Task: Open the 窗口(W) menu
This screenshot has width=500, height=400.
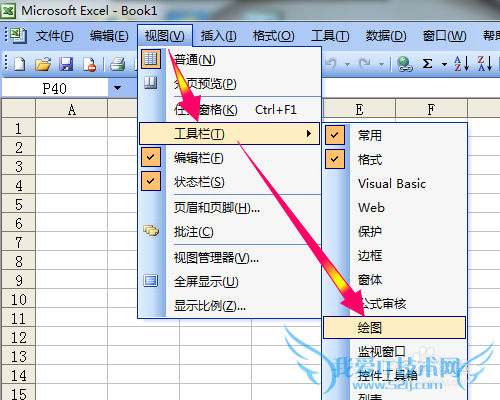Action: pyautogui.click(x=444, y=36)
